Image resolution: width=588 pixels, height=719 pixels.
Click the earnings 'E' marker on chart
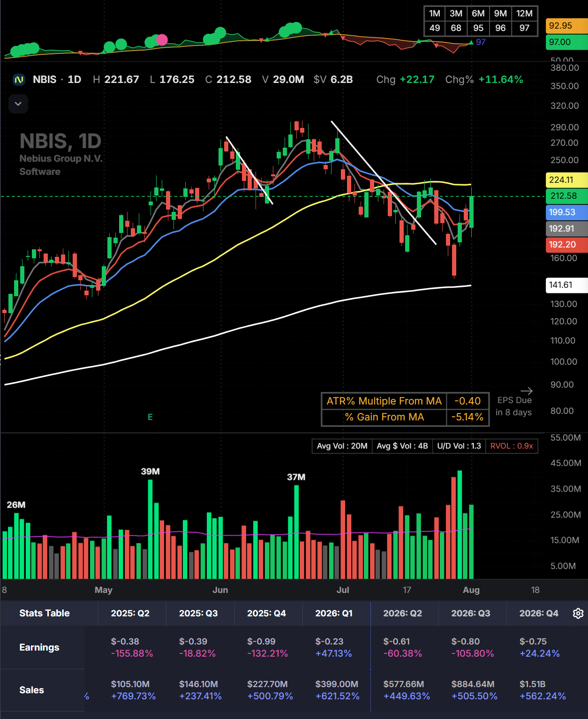coord(150,417)
